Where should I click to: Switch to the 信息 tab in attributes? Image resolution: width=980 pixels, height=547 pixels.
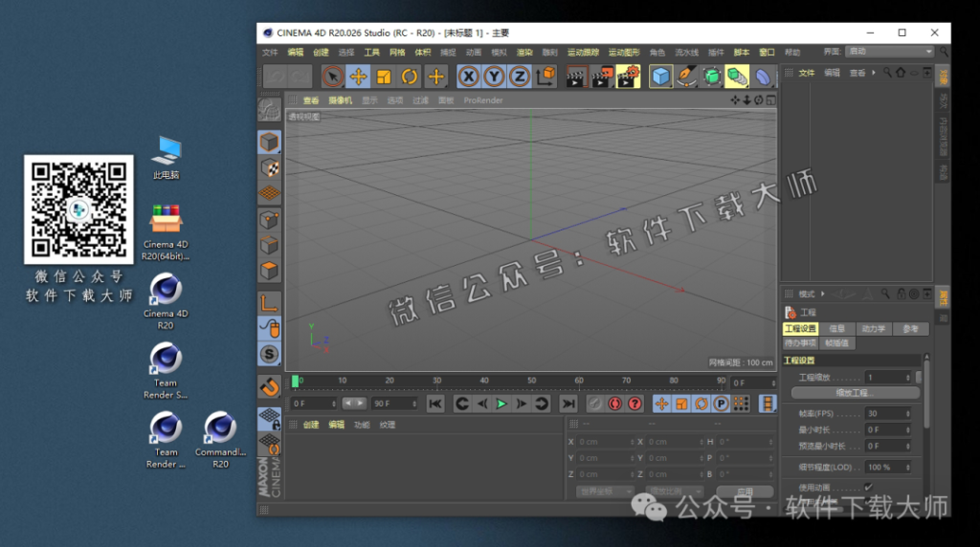(836, 328)
